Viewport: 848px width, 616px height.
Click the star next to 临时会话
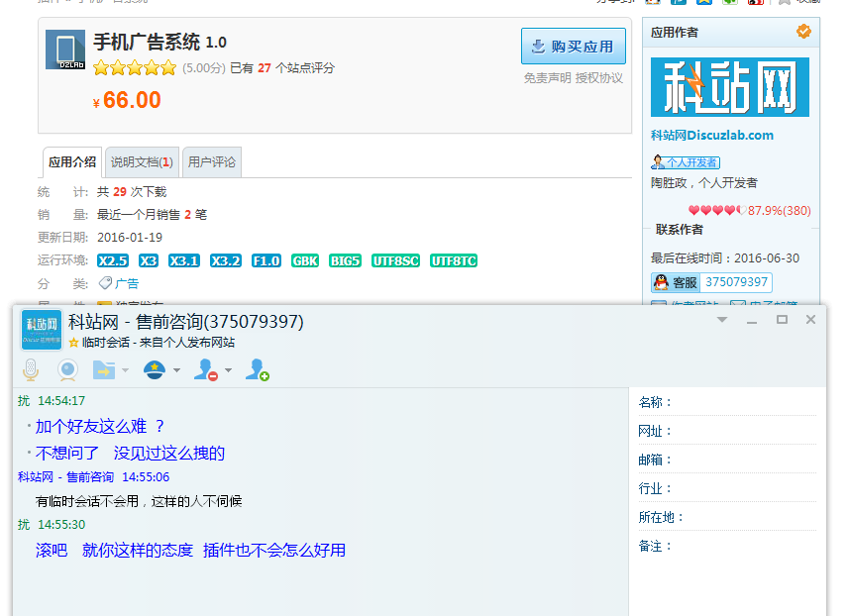click(73, 343)
